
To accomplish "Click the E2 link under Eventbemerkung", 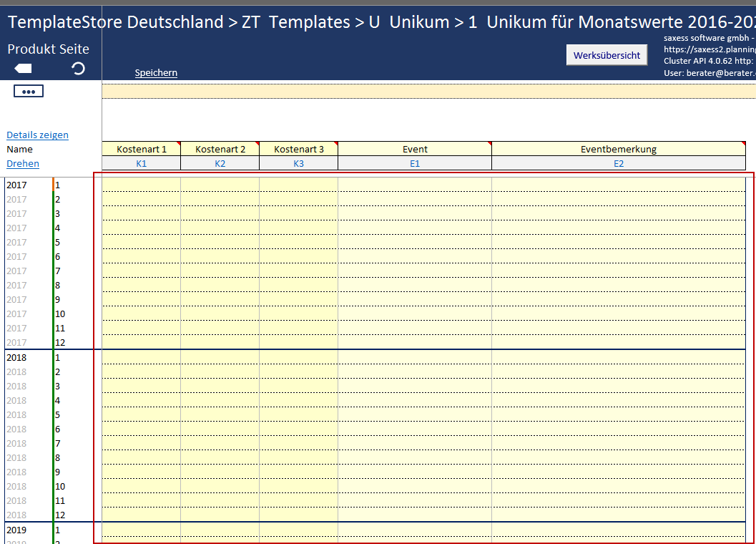I will [619, 164].
